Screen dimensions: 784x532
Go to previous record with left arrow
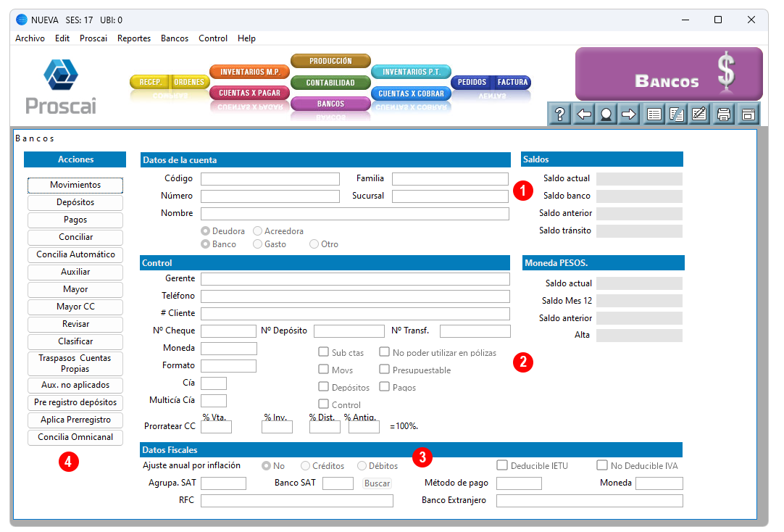tap(583, 115)
